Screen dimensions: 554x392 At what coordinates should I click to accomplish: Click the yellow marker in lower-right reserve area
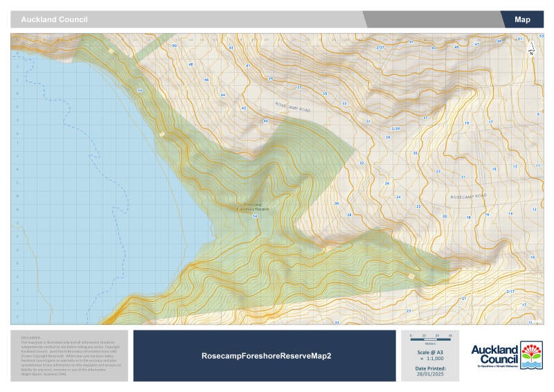tap(411, 276)
